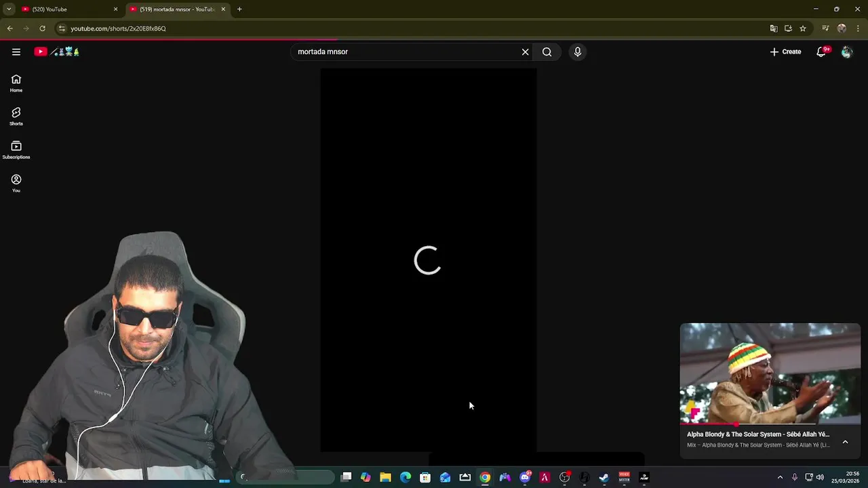Image resolution: width=868 pixels, height=488 pixels.
Task: Open Chrome three-dot menu
Action: (858, 28)
